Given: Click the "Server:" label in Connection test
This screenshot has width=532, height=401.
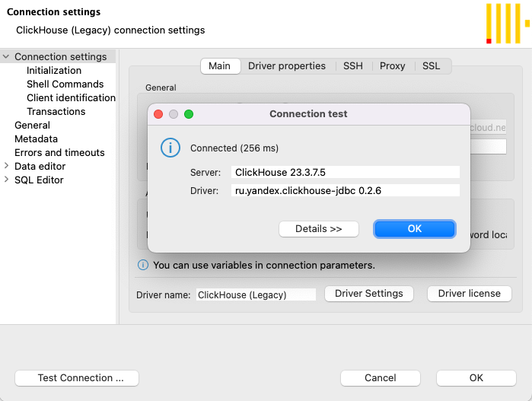Looking at the screenshot, I should click(x=205, y=172).
